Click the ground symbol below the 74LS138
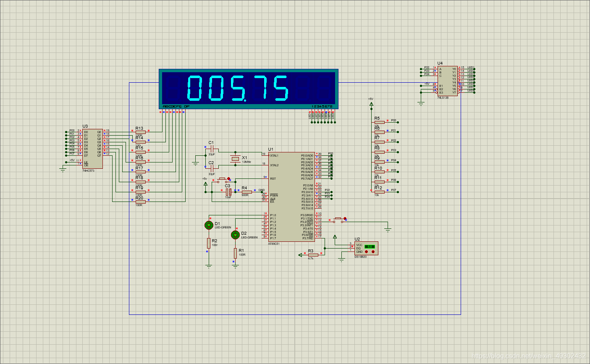The height and width of the screenshot is (364, 590). 421,103
